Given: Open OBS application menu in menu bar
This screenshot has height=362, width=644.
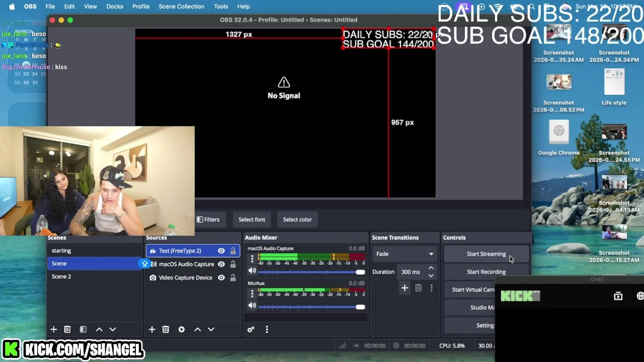Looking at the screenshot, I should pyautogui.click(x=30, y=7).
